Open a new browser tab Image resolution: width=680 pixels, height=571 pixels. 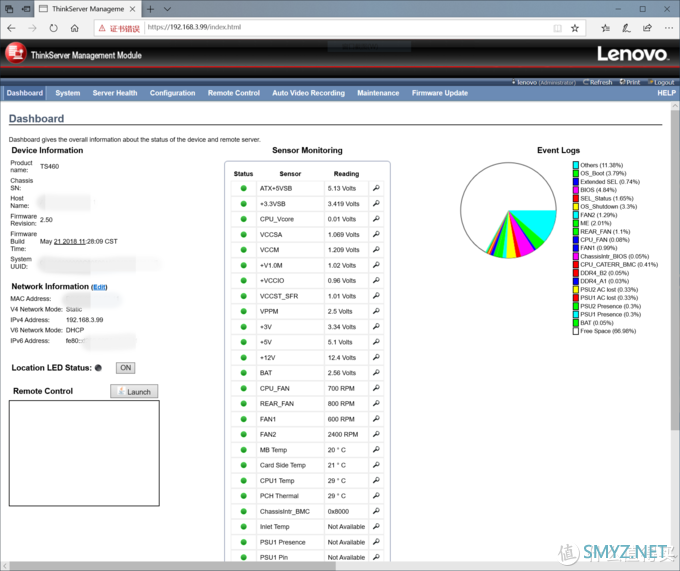pos(150,9)
